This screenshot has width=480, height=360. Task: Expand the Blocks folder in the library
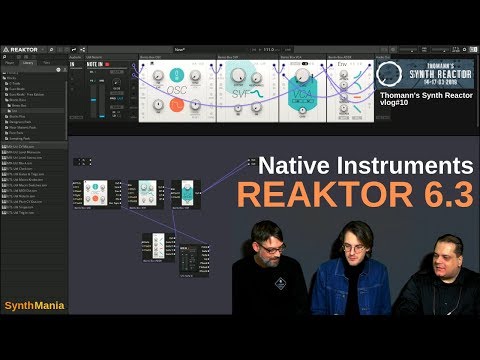click(x=11, y=78)
